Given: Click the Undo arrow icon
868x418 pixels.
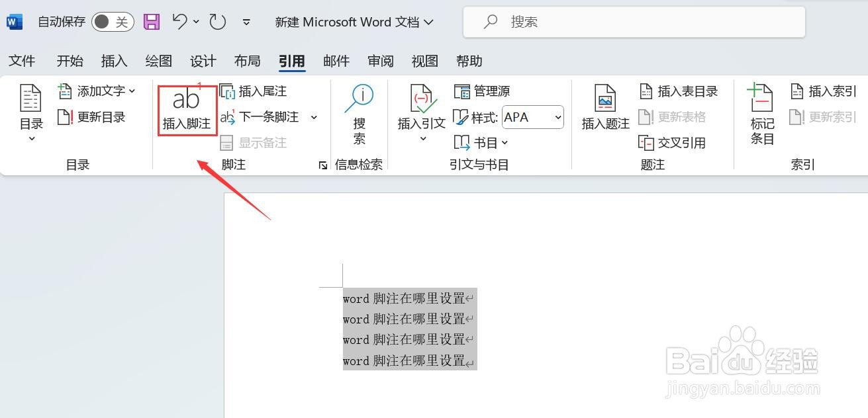Looking at the screenshot, I should [179, 21].
